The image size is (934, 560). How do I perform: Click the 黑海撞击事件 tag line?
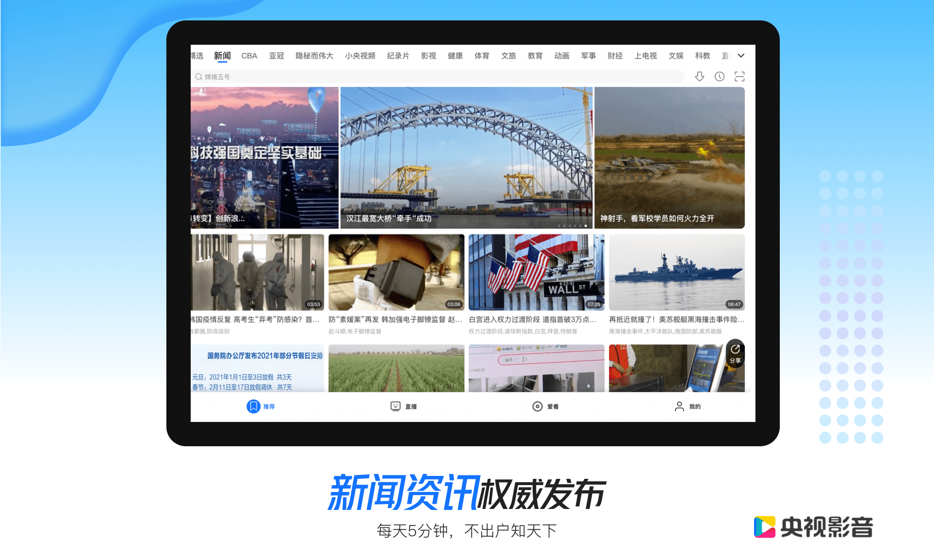click(x=665, y=332)
